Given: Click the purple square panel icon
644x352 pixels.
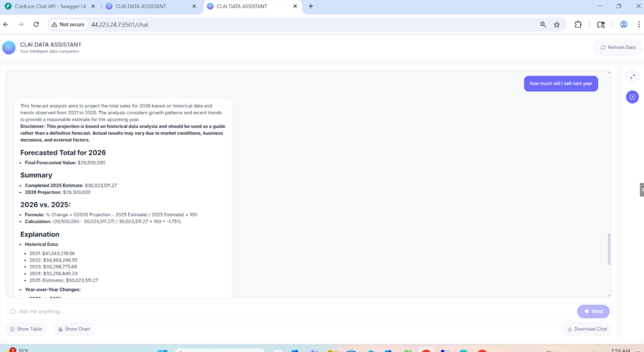Looking at the screenshot, I should (632, 97).
